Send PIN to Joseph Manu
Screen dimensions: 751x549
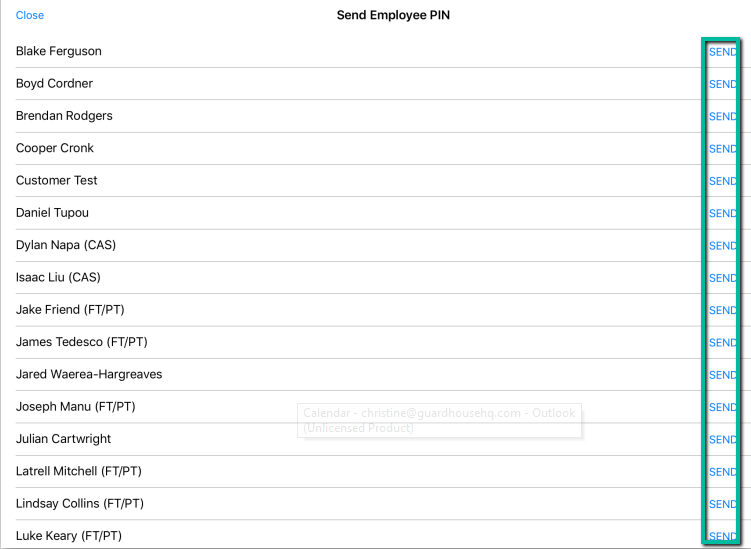tap(723, 407)
